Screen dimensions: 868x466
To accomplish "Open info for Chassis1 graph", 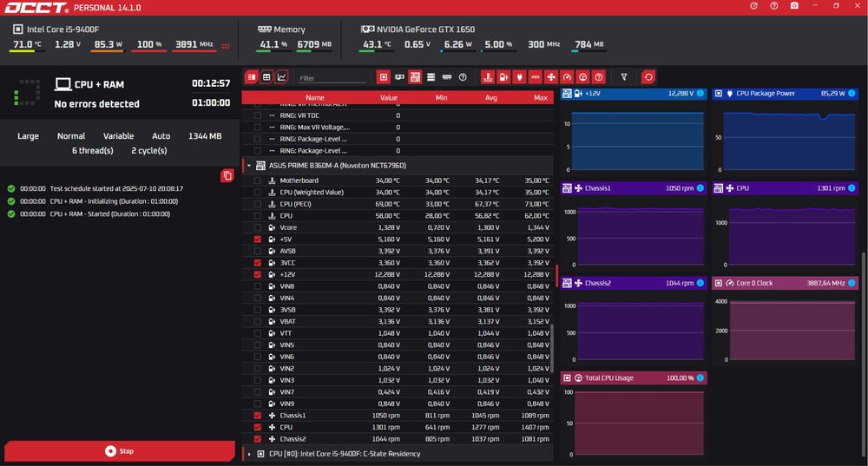I will pyautogui.click(x=700, y=188).
